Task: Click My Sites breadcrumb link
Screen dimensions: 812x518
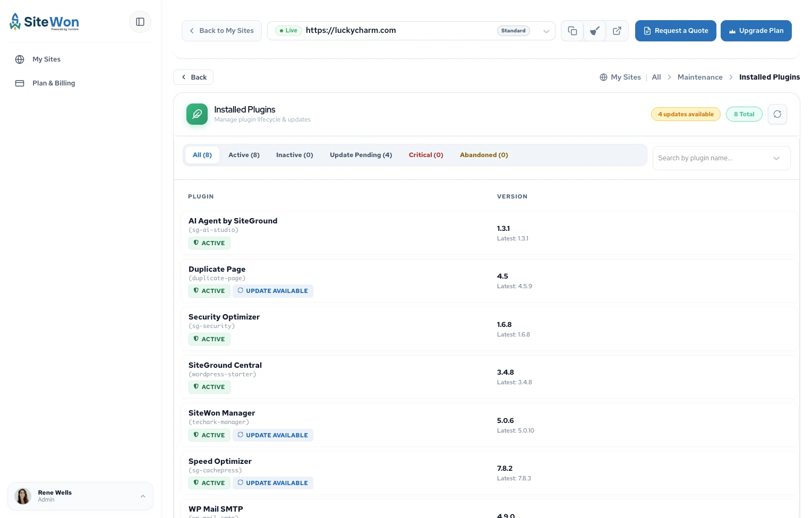Action: tap(626, 77)
